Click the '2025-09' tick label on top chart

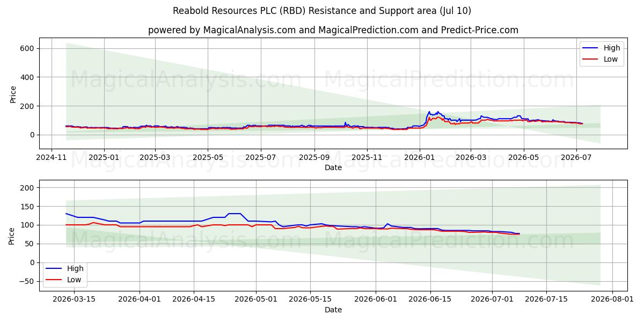coord(314,158)
